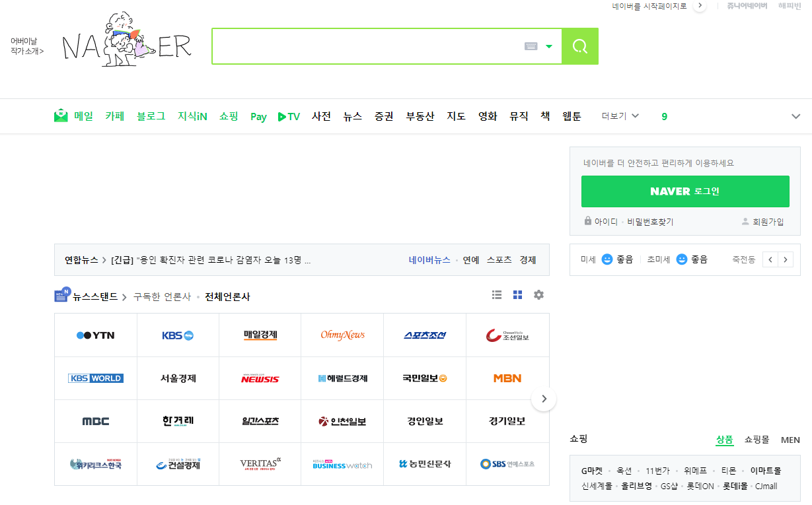Open 쥬니어네이버 link
Image resolution: width=812 pixels, height=505 pixels.
747,6
